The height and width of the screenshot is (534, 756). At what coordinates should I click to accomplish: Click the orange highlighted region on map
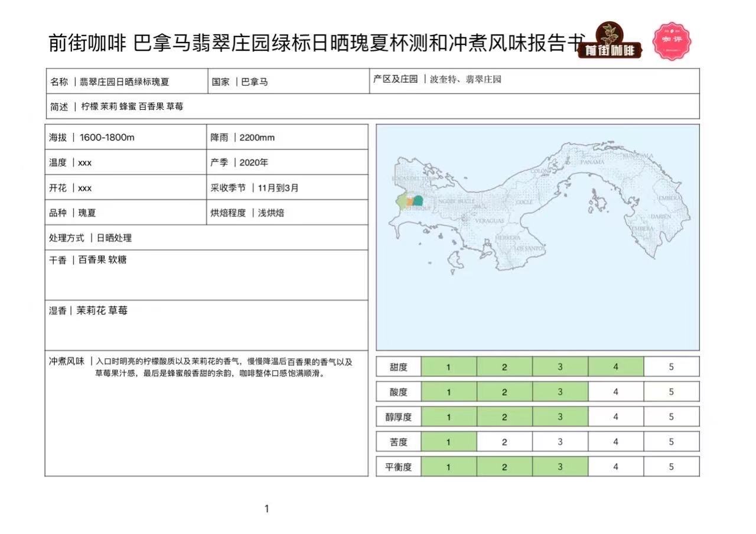[409, 202]
